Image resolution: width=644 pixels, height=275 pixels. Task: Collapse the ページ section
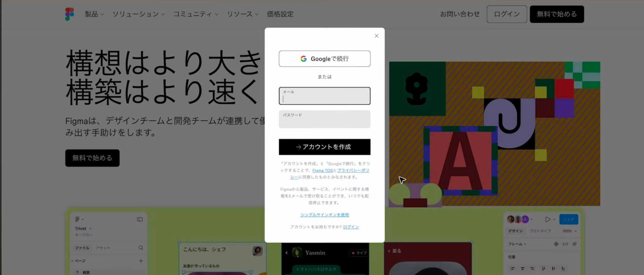click(x=72, y=261)
